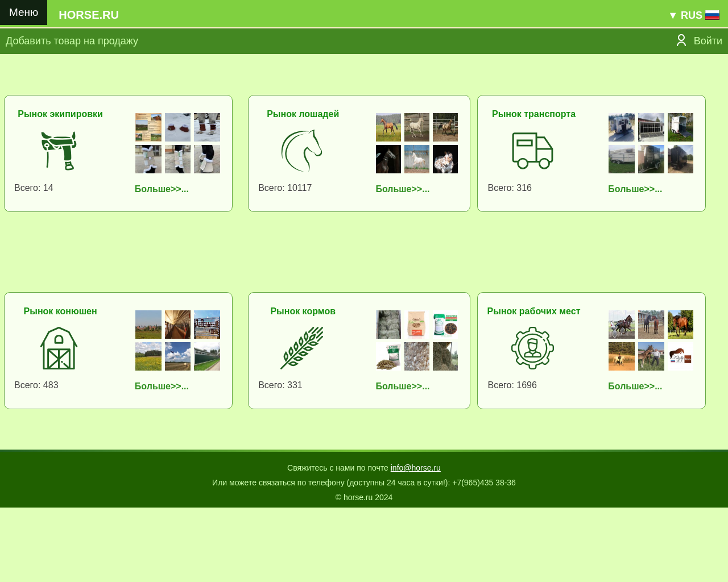Click Больше>>... in Рынок экипировки card
The image size is (728, 582).
coord(162,189)
